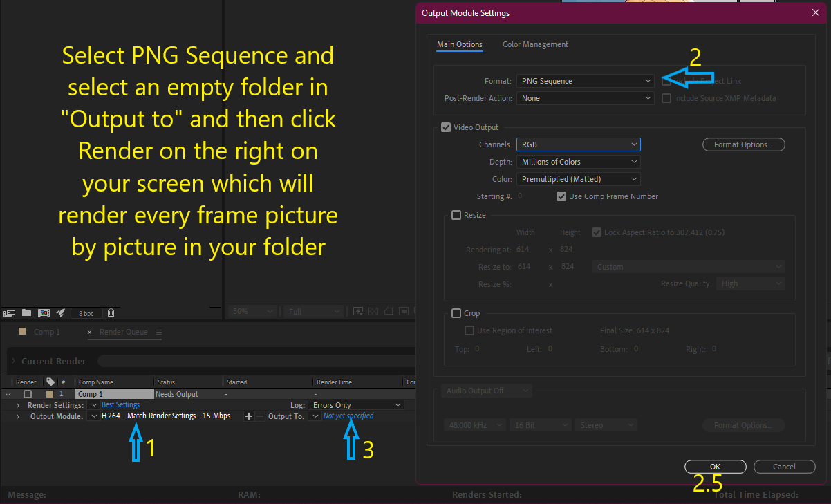831x504 pixels.
Task: Click the trash delete icon in project panel
Action: 111,312
